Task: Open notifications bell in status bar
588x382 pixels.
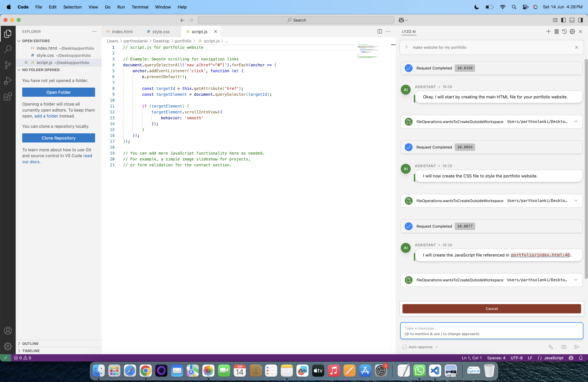Action: (581, 358)
